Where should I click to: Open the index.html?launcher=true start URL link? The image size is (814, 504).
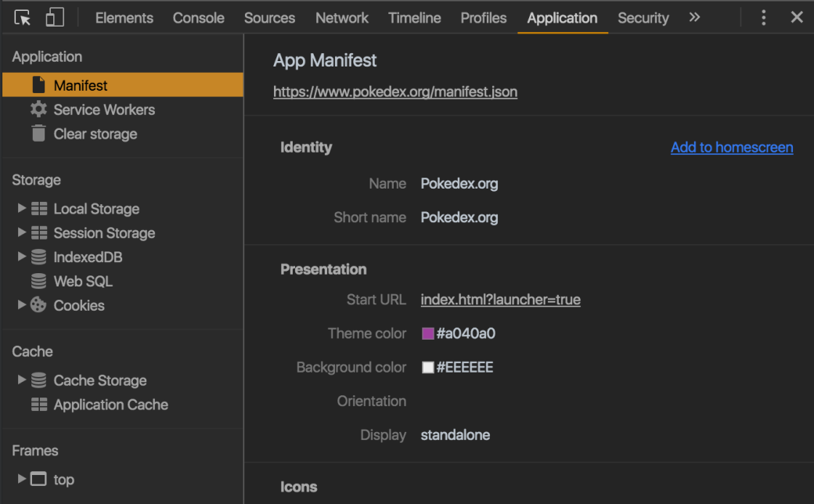click(x=500, y=300)
